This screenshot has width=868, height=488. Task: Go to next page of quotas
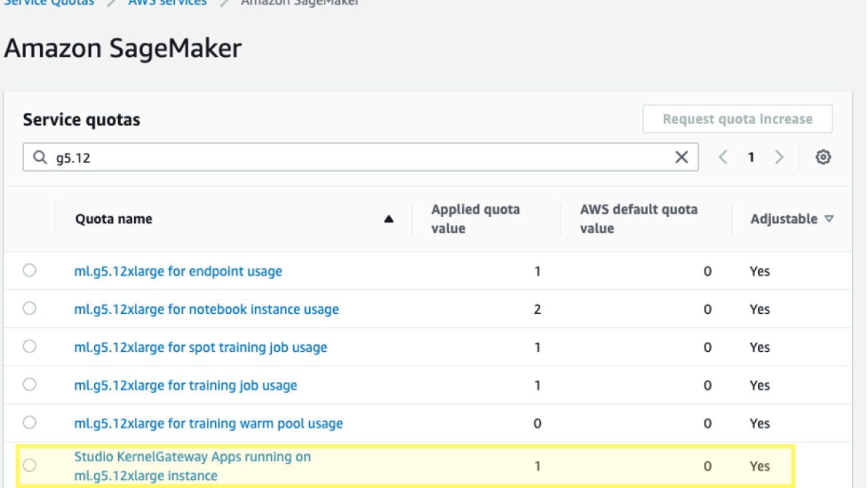click(779, 157)
